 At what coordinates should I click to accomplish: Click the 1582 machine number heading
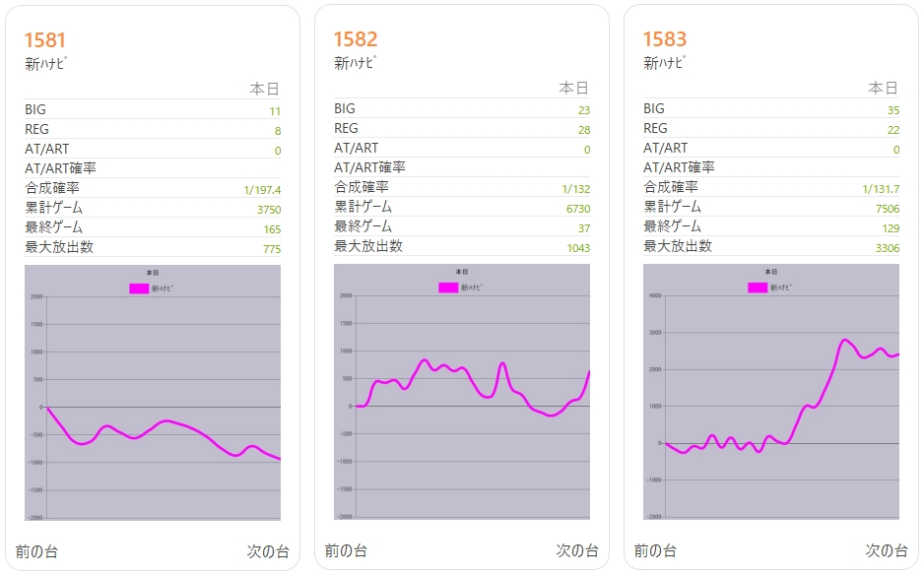point(355,39)
